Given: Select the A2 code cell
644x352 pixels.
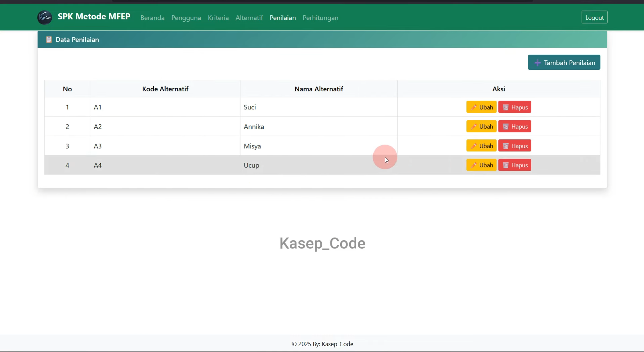Looking at the screenshot, I should 165,126.
